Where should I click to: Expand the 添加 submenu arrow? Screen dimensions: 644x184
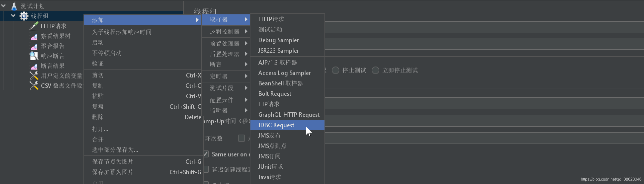pyautogui.click(x=197, y=20)
